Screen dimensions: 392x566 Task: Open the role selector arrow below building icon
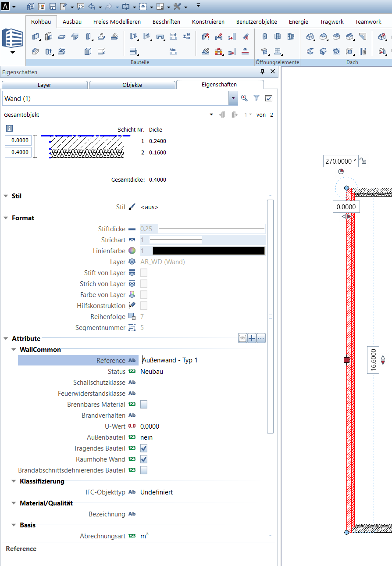(x=13, y=53)
